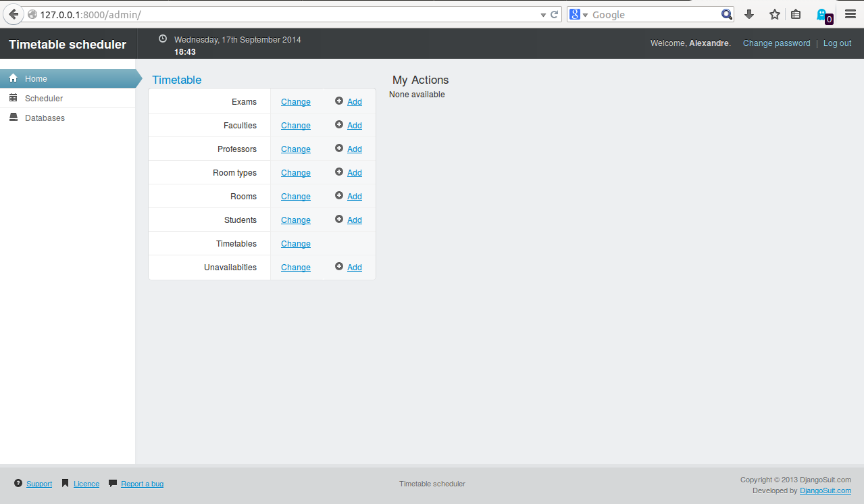Click Change link for Professors
This screenshot has width=864, height=504.
(x=296, y=149)
